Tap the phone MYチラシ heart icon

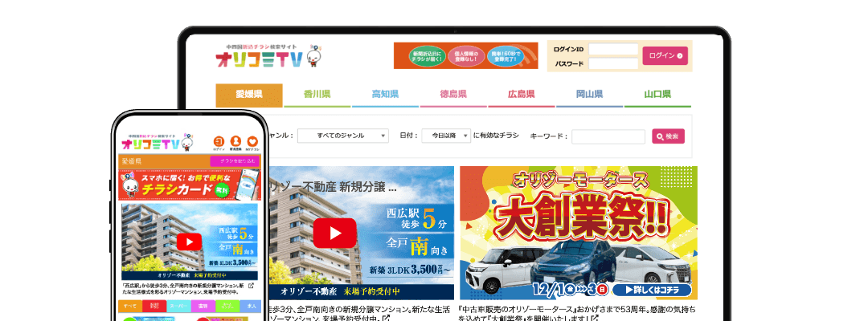(252, 142)
